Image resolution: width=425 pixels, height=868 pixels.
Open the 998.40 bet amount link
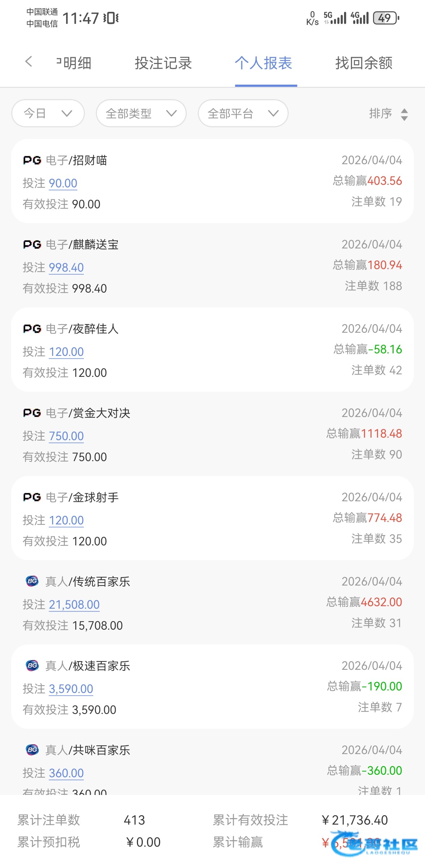[66, 268]
